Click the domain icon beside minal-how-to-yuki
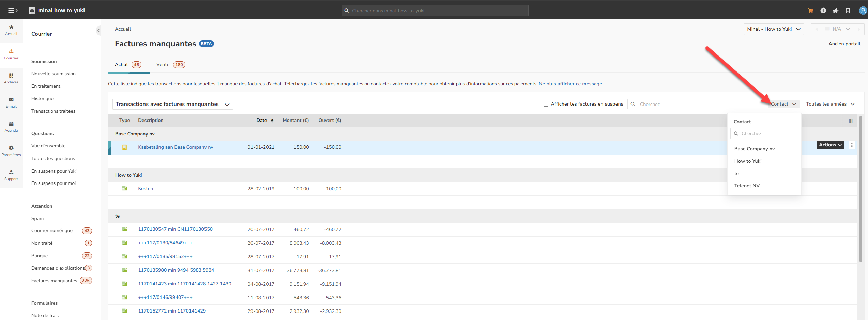The image size is (868, 320). point(32,11)
